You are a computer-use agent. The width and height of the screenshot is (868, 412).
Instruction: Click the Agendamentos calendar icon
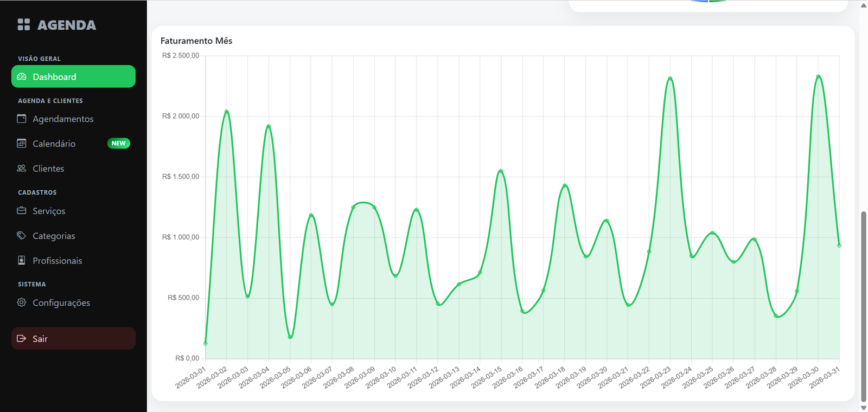click(x=22, y=119)
